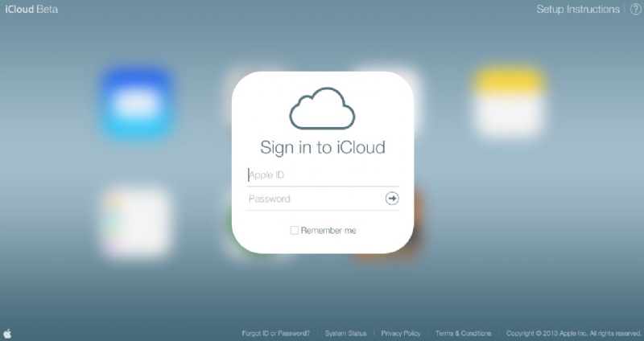Image resolution: width=644 pixels, height=341 pixels.
Task: Enable the Remember me checkbox
Action: (294, 231)
